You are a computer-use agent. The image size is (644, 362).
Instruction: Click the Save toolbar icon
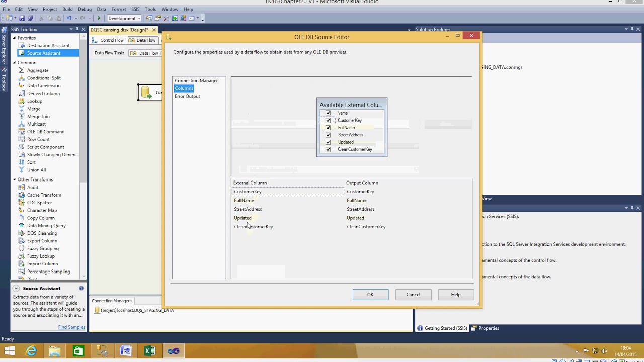point(23,18)
